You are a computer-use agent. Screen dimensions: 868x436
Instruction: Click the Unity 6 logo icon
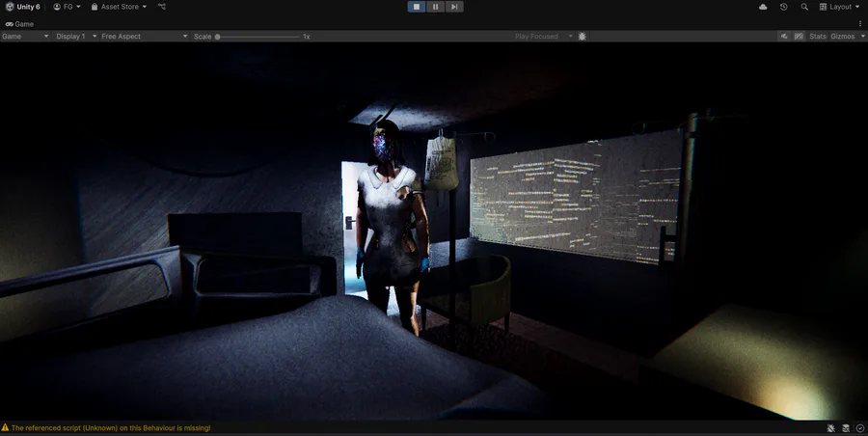click(x=10, y=7)
